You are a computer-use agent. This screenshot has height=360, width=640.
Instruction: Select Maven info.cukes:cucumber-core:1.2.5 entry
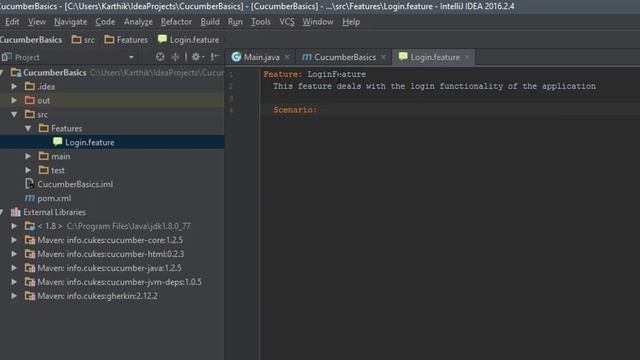[110, 240]
